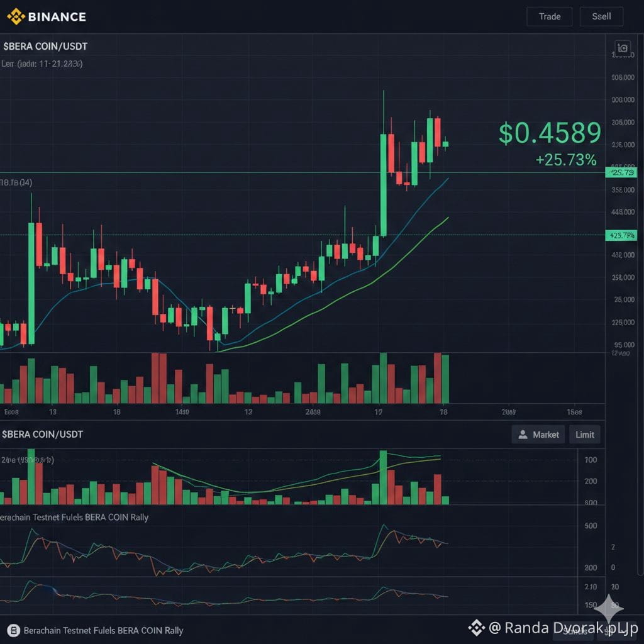Switch to the Limit order tab

click(584, 435)
